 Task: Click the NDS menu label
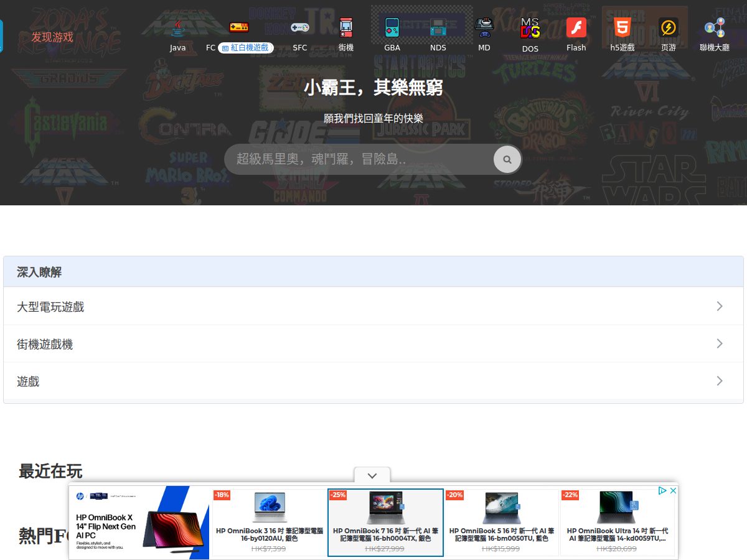[x=438, y=48]
